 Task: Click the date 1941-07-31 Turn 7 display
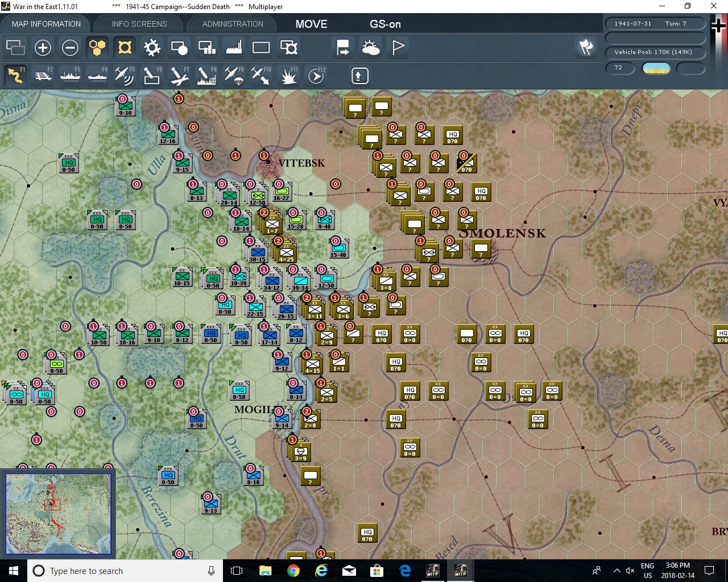[655, 23]
